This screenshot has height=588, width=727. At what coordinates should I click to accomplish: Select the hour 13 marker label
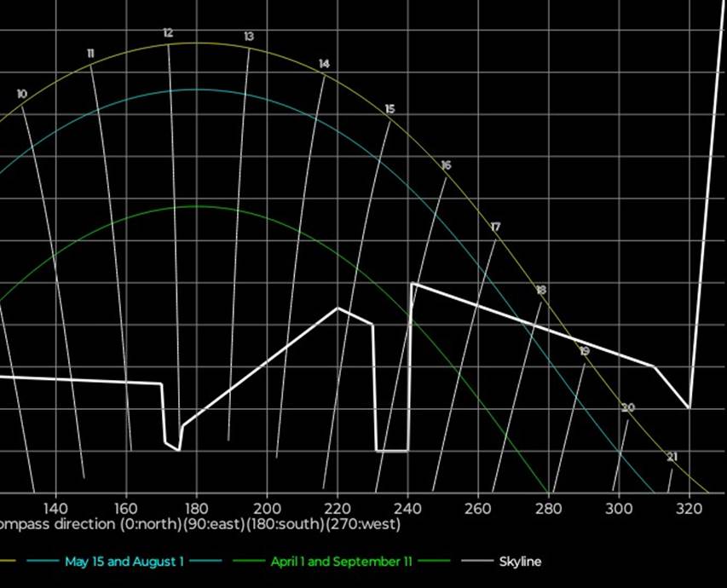(x=249, y=37)
